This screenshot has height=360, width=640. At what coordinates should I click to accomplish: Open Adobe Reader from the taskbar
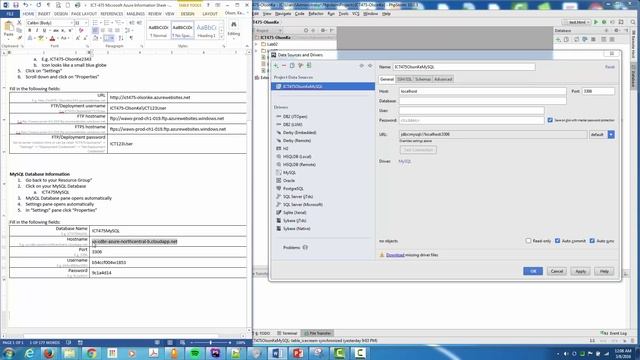pyautogui.click(x=153, y=353)
